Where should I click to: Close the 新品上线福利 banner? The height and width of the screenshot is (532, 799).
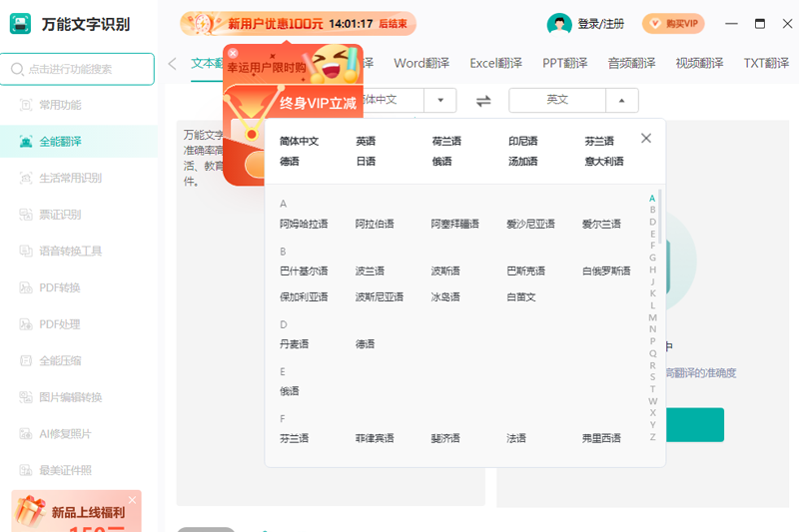click(x=132, y=500)
